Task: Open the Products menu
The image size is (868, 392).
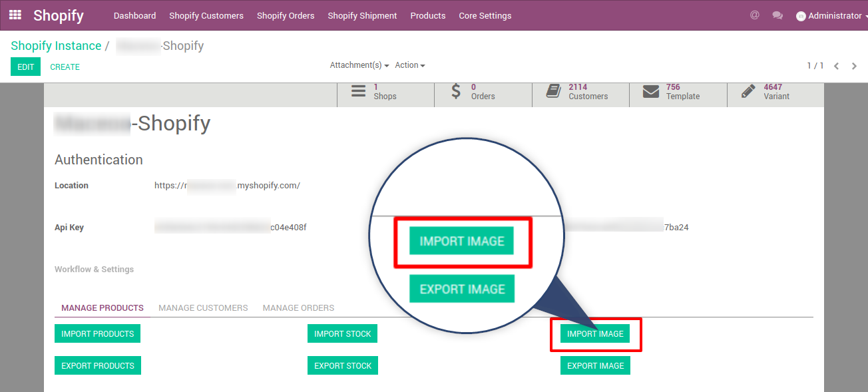Action: (428, 15)
